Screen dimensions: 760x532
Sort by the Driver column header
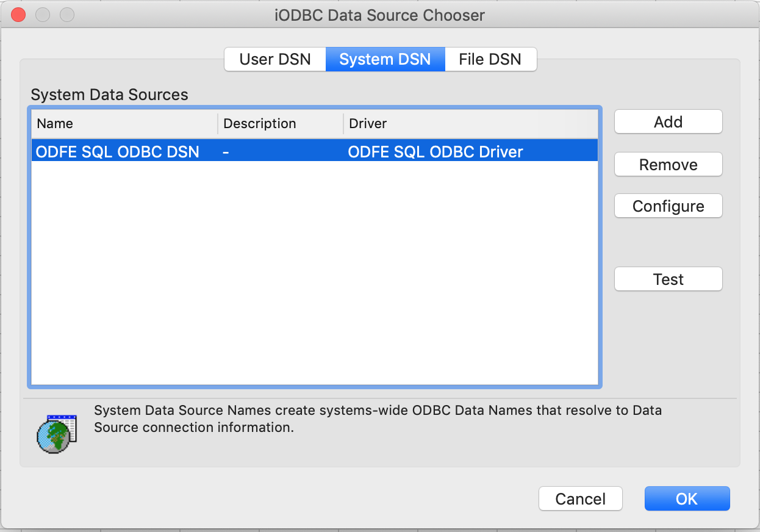471,123
